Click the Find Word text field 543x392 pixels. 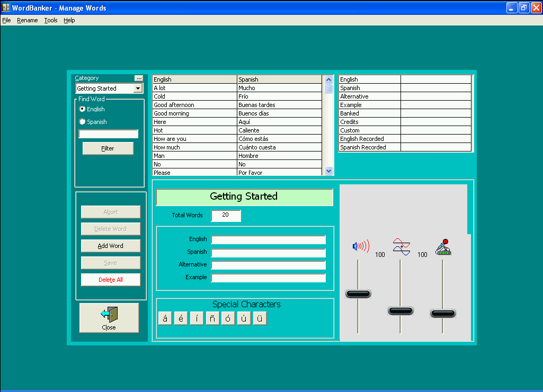(109, 134)
